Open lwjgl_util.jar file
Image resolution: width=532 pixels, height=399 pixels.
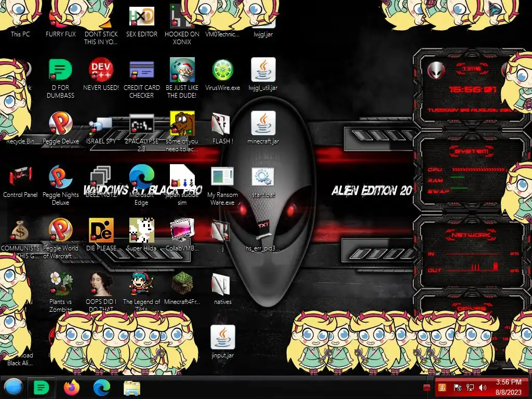(x=263, y=70)
